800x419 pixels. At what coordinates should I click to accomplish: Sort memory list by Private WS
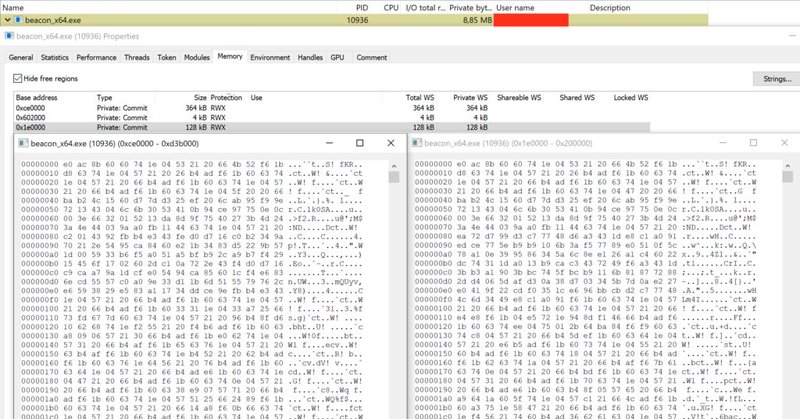coord(470,97)
